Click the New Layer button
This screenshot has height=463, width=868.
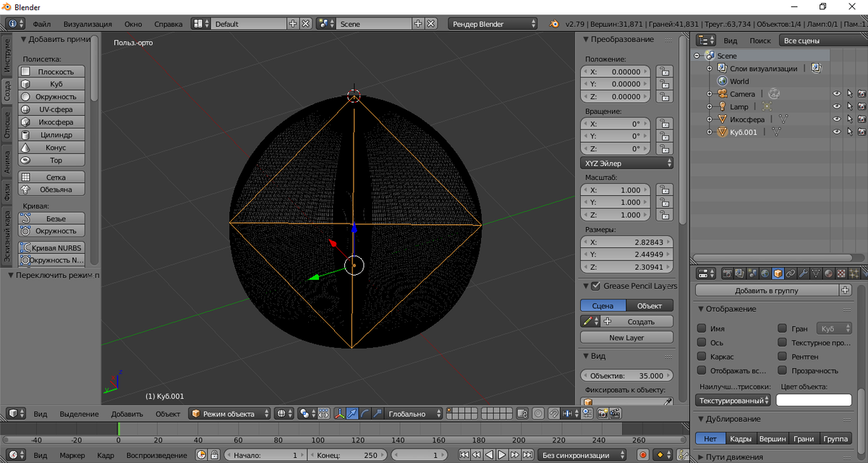pos(626,338)
